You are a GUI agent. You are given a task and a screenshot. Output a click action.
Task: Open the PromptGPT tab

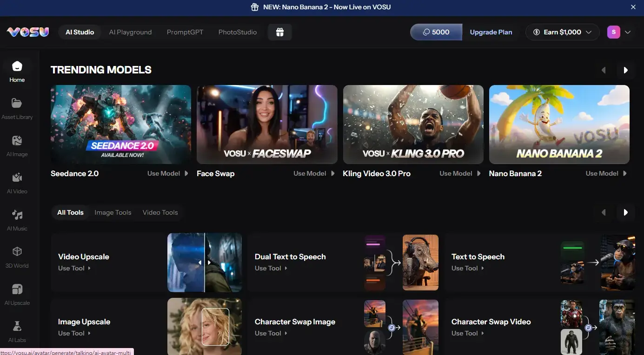point(185,32)
